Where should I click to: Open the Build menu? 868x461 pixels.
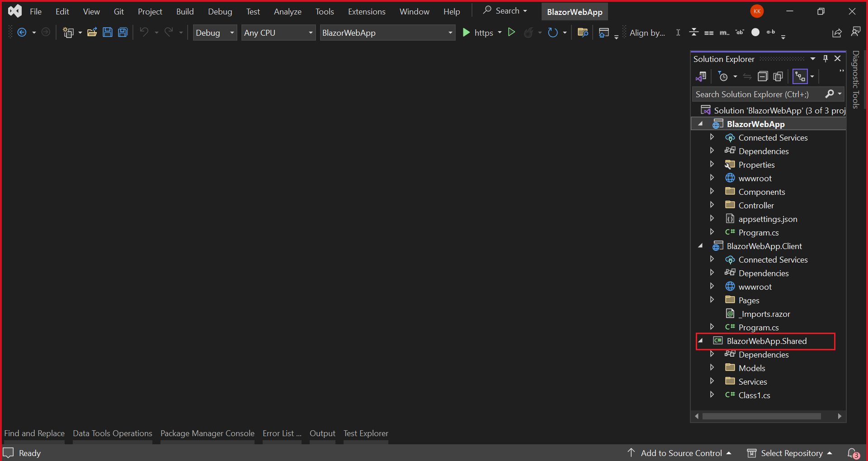[185, 11]
